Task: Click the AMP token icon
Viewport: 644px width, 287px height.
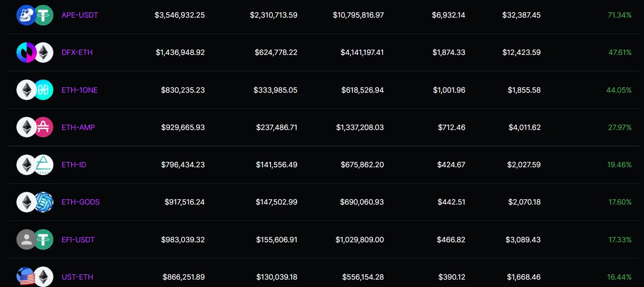Action: click(44, 127)
